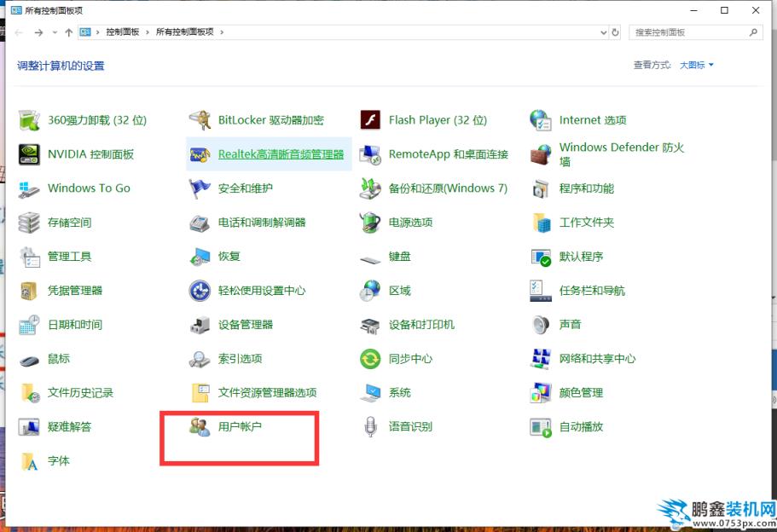
Task: Select the 安全和维护 flag icon
Action: pyautogui.click(x=200, y=188)
